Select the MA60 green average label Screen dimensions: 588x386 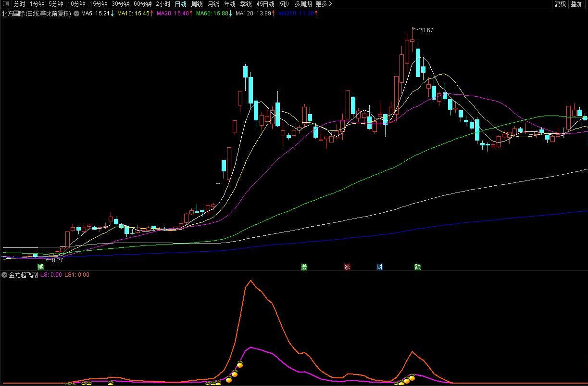point(212,13)
